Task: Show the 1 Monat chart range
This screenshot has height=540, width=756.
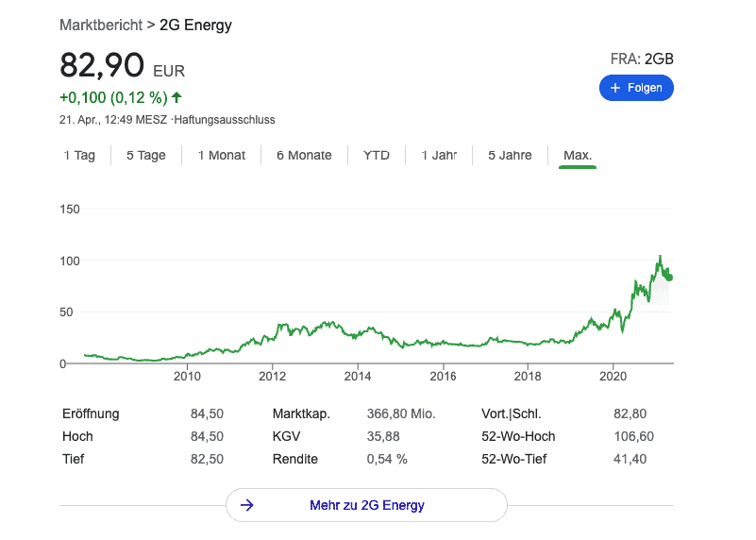Action: (x=221, y=156)
